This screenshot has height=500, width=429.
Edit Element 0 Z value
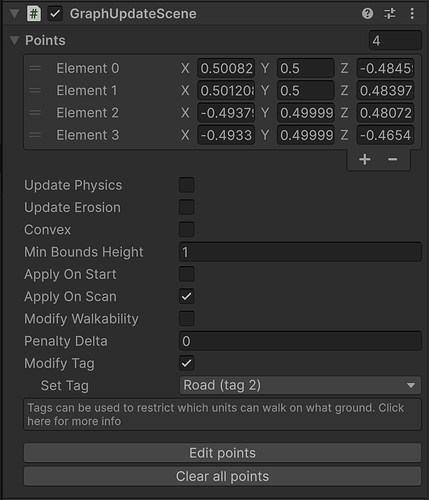(385, 68)
